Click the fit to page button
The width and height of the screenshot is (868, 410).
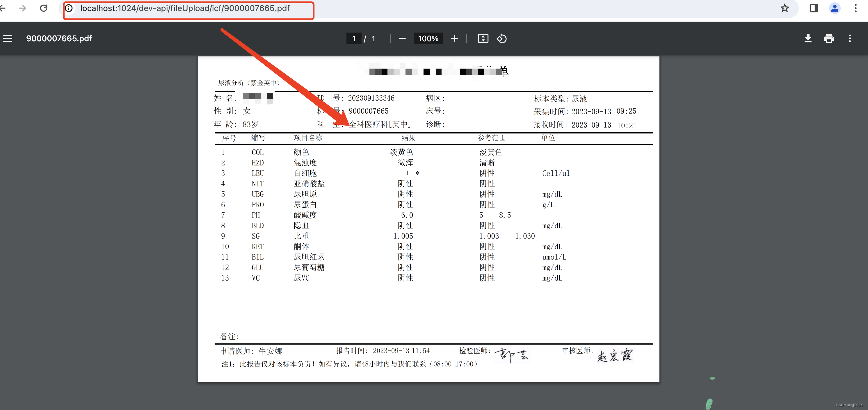point(483,38)
